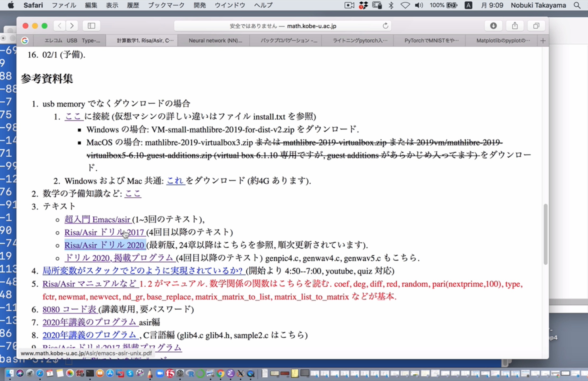Go back with Safari's back arrow
This screenshot has height=381, width=588.
pos(60,26)
